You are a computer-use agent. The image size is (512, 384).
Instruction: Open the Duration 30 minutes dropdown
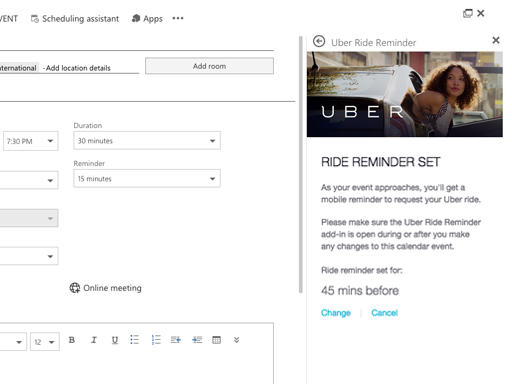pos(147,141)
